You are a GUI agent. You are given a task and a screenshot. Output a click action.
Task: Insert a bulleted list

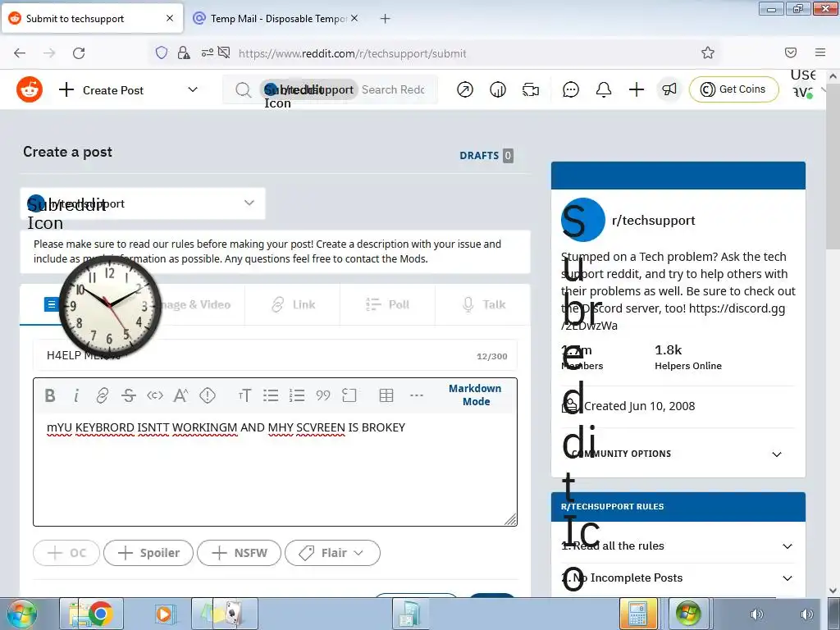(271, 395)
